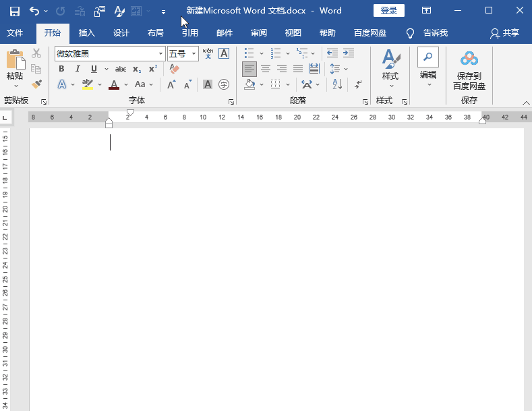Click the lightbulb Tell Me icon
The height and width of the screenshot is (411, 532).
click(x=410, y=33)
